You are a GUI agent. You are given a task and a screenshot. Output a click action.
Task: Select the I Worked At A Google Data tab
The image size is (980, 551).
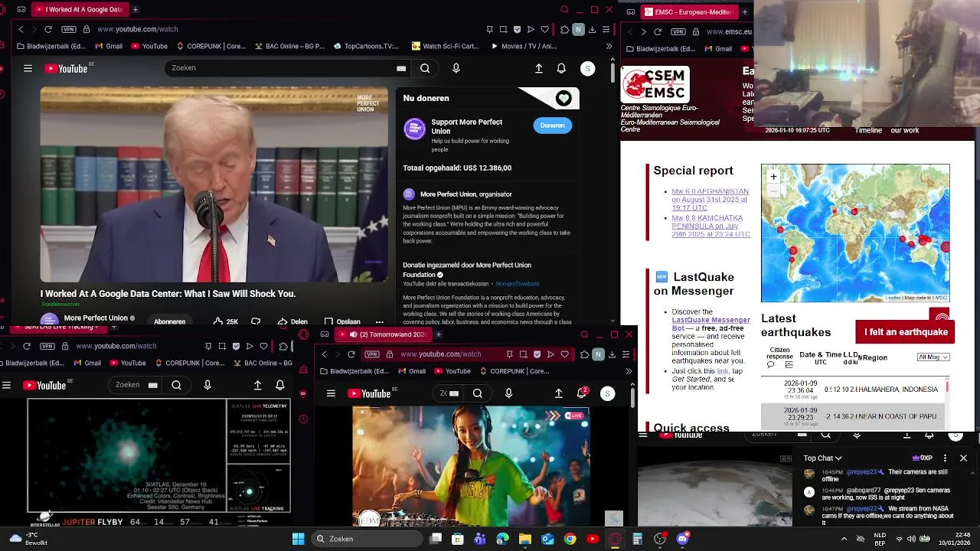pyautogui.click(x=80, y=9)
